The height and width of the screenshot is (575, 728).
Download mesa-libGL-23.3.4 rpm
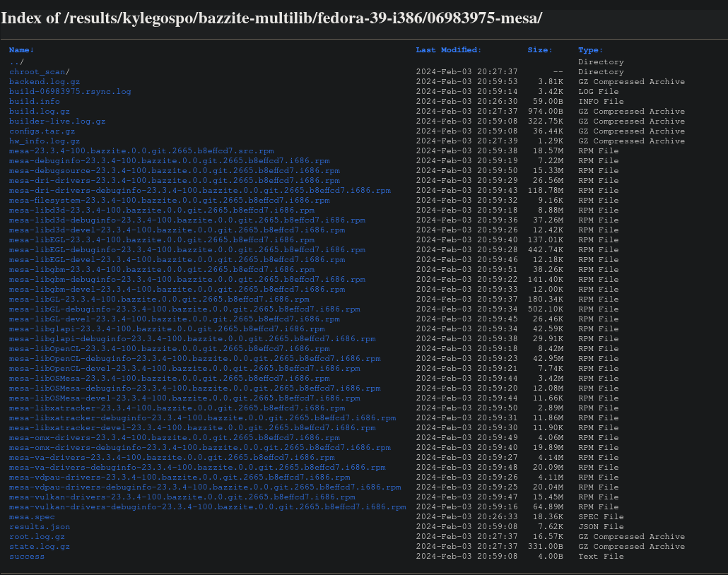click(x=159, y=300)
